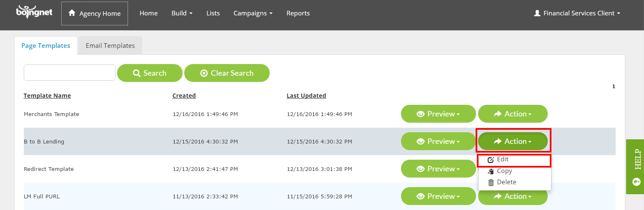
Task: Open Action dropdown for LM Full PURL
Action: (x=513, y=196)
